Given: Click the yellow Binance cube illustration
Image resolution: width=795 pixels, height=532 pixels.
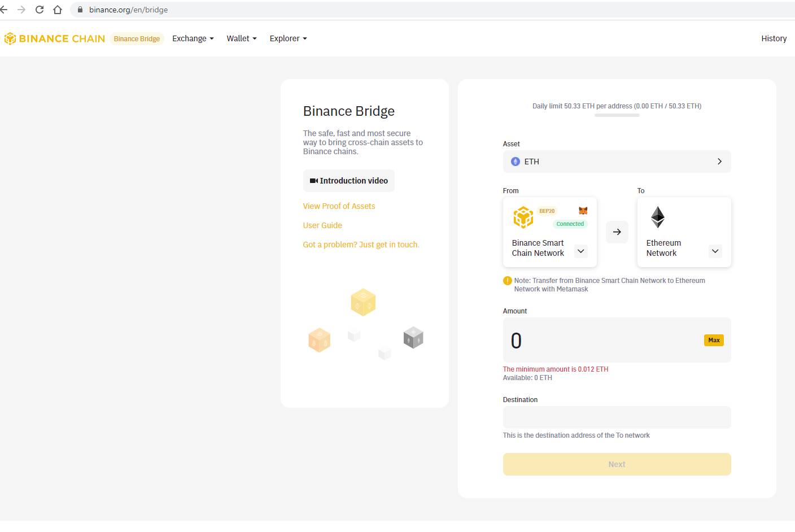Looking at the screenshot, I should (x=363, y=302).
